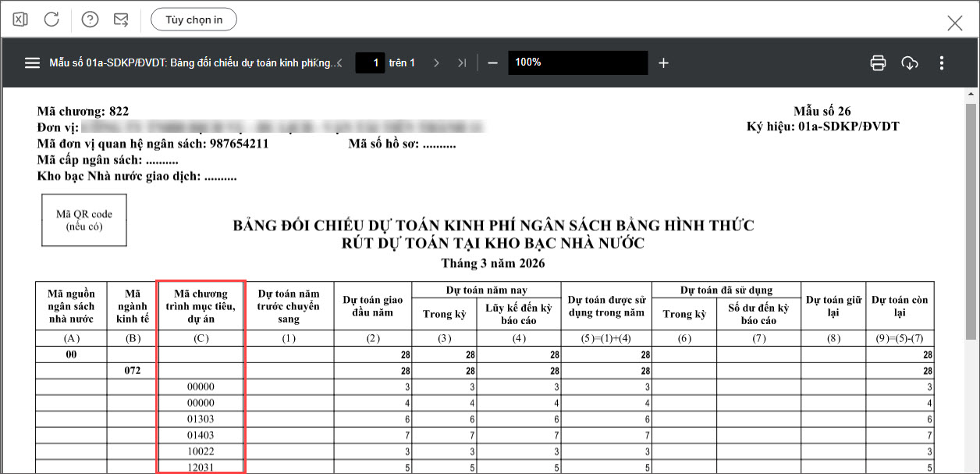Zoom in with the plus button

663,63
